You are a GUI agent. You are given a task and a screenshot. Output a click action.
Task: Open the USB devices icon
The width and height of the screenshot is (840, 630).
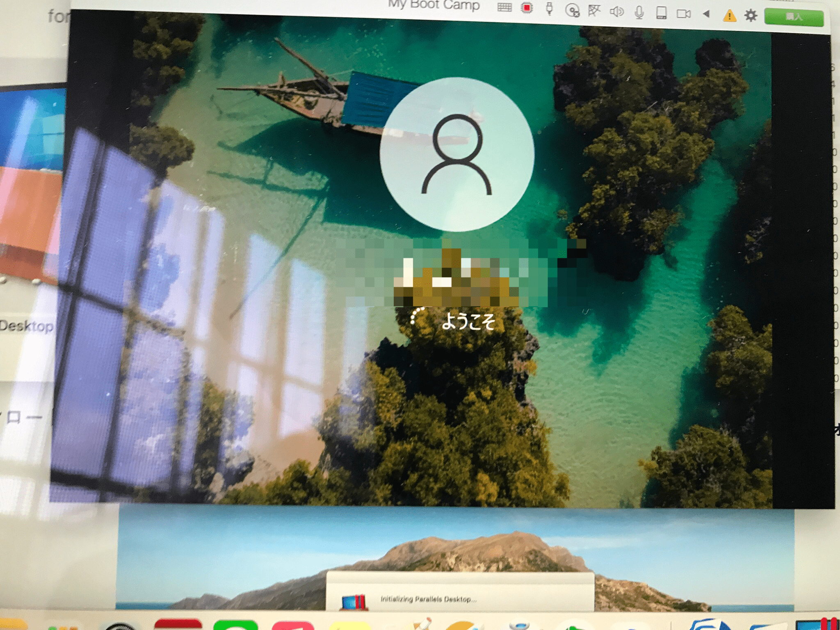(x=549, y=9)
